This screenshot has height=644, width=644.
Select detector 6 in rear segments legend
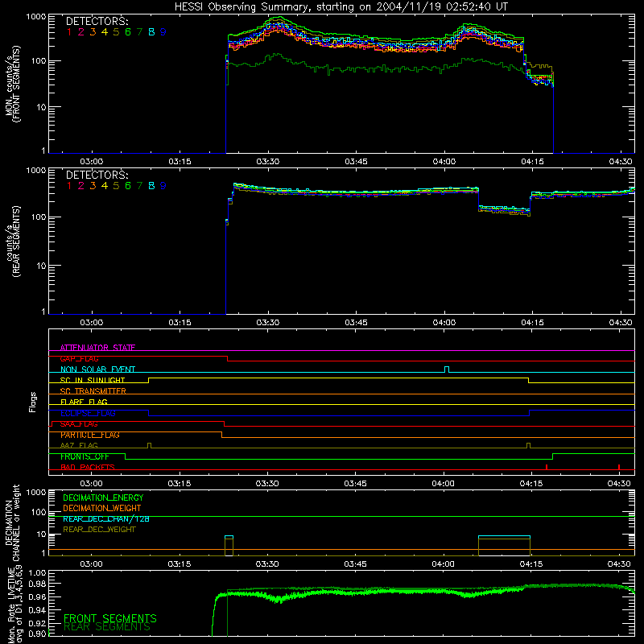click(x=128, y=186)
